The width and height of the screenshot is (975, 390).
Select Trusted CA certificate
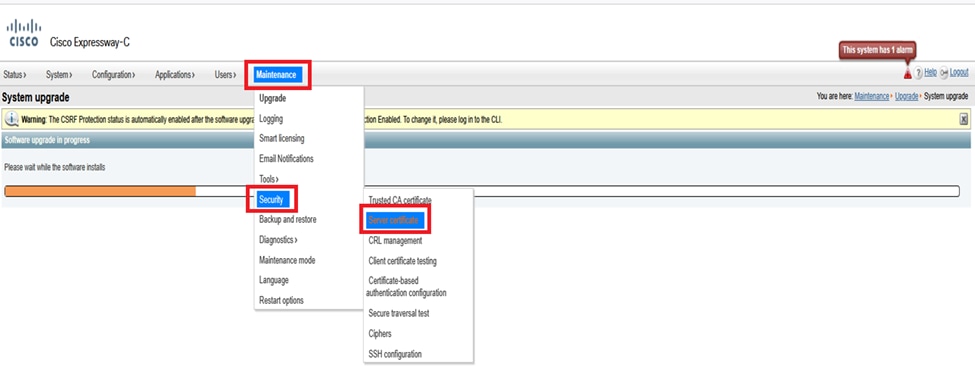click(x=400, y=200)
